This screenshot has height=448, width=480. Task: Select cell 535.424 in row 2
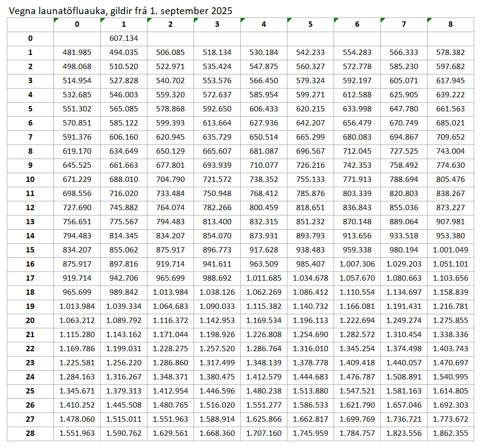(217, 67)
